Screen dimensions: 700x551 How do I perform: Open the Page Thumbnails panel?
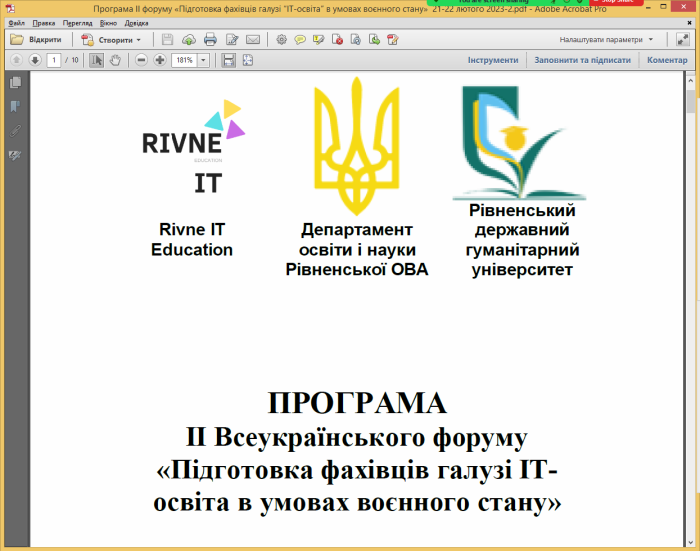click(x=15, y=83)
